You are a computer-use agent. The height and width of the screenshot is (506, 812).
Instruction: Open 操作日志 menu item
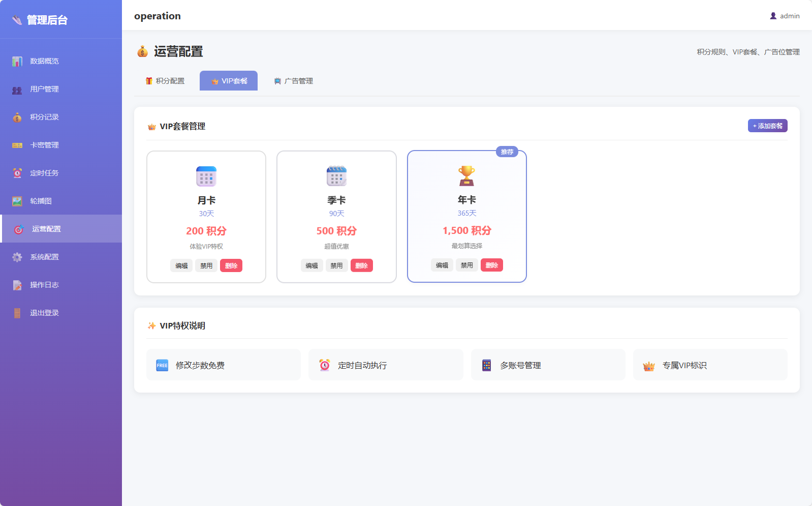tap(61, 285)
